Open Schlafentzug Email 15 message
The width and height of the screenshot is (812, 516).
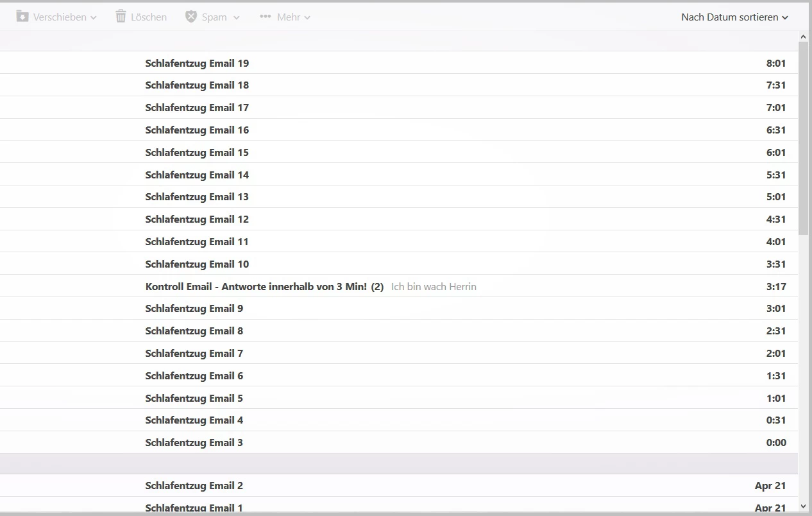pos(197,152)
